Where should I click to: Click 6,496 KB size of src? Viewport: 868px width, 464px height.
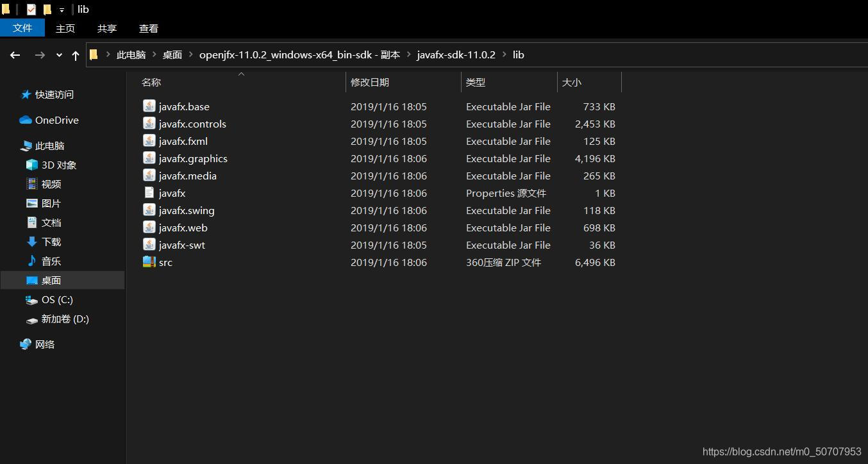coord(595,262)
